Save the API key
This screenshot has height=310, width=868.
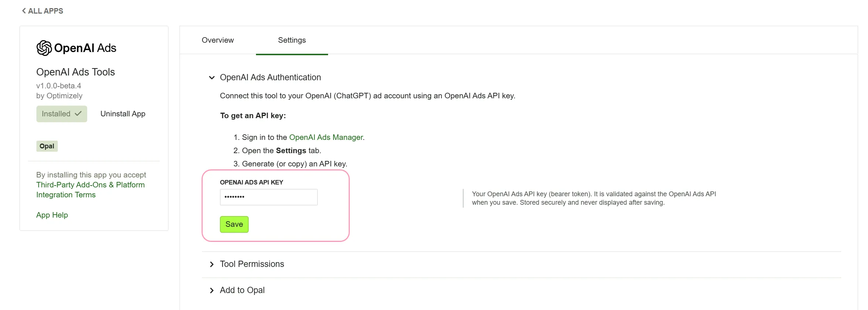point(234,224)
